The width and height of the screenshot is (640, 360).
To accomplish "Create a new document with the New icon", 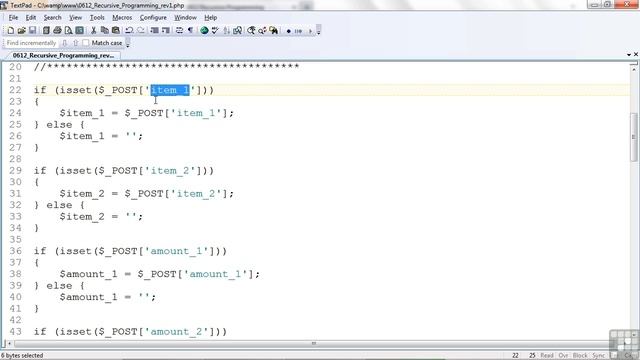I will 11,31.
